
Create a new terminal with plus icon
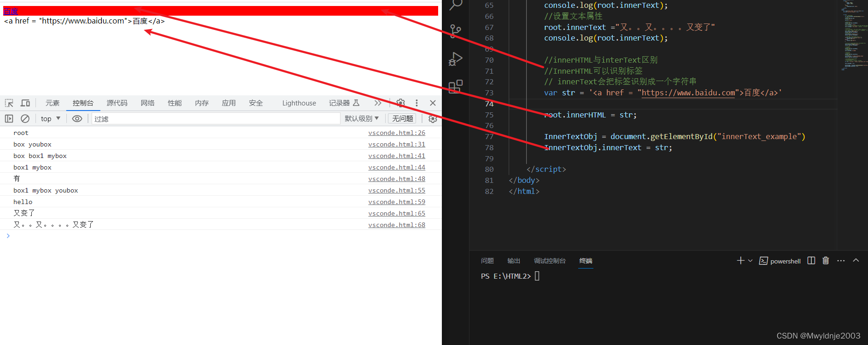[x=740, y=261]
